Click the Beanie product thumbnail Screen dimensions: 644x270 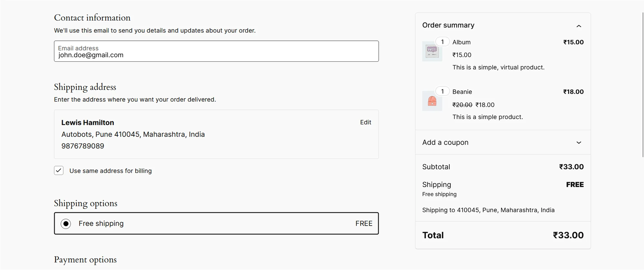432,101
